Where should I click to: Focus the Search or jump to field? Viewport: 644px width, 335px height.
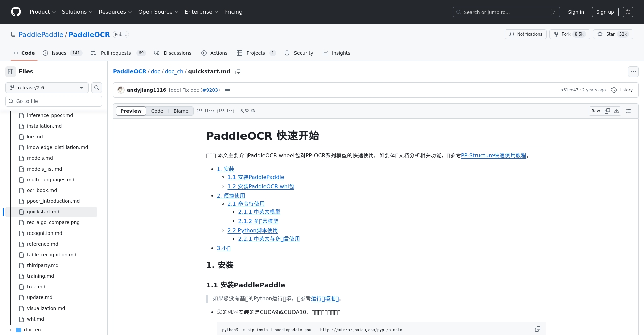506,12
